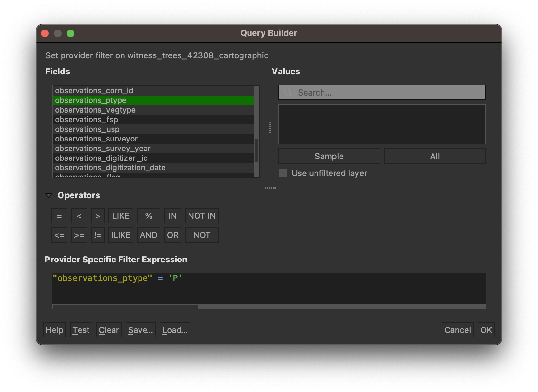Open Help for Query Builder
Image resolution: width=538 pixels, height=392 pixels.
[55, 330]
